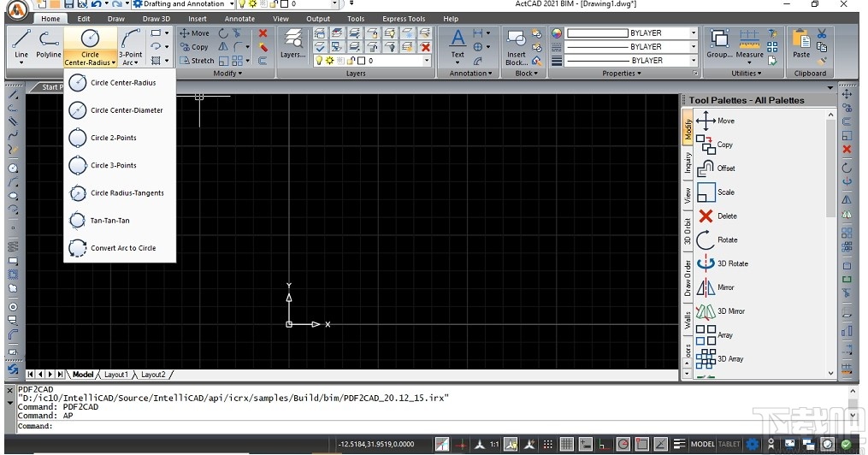Image resolution: width=868 pixels, height=455 pixels.
Task: Click Delete in the Tool Palettes
Action: click(717, 216)
